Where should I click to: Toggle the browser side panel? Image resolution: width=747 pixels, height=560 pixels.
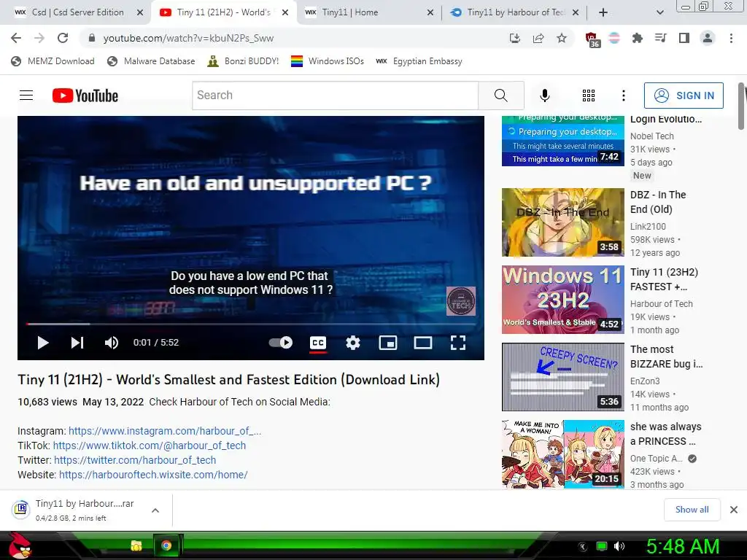tap(684, 38)
